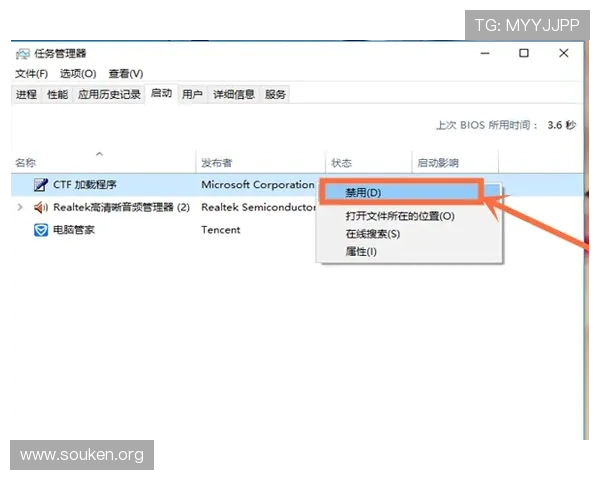Open the 文件(F) menu

click(31, 73)
